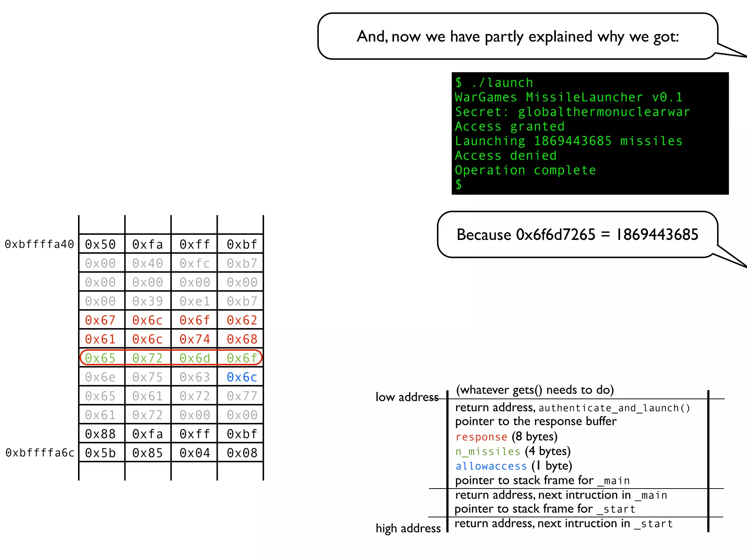Click the blue 0x6c memory cell
The height and width of the screenshot is (560, 747).
click(x=242, y=377)
